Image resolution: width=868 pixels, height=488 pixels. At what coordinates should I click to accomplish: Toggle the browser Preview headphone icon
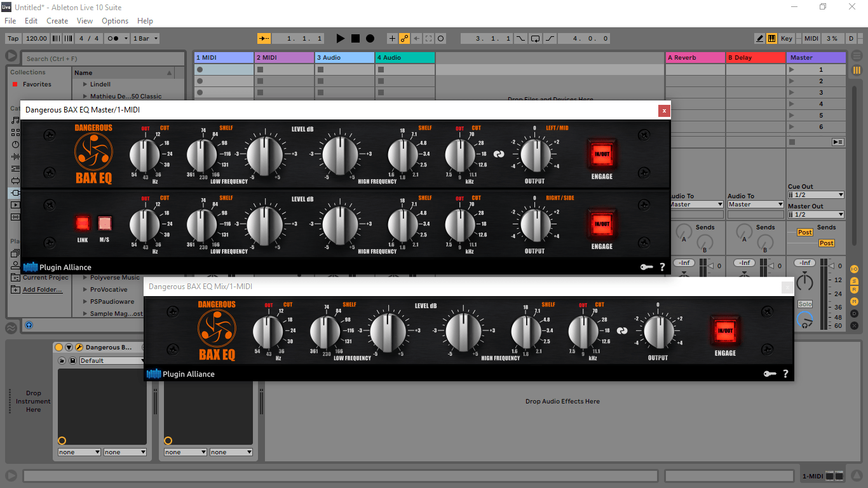click(29, 325)
